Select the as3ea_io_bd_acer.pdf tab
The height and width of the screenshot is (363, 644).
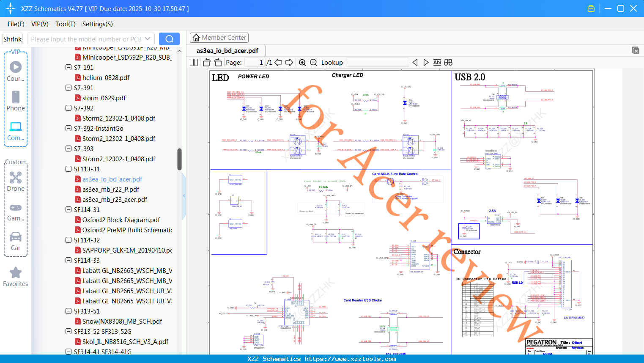pos(227,51)
